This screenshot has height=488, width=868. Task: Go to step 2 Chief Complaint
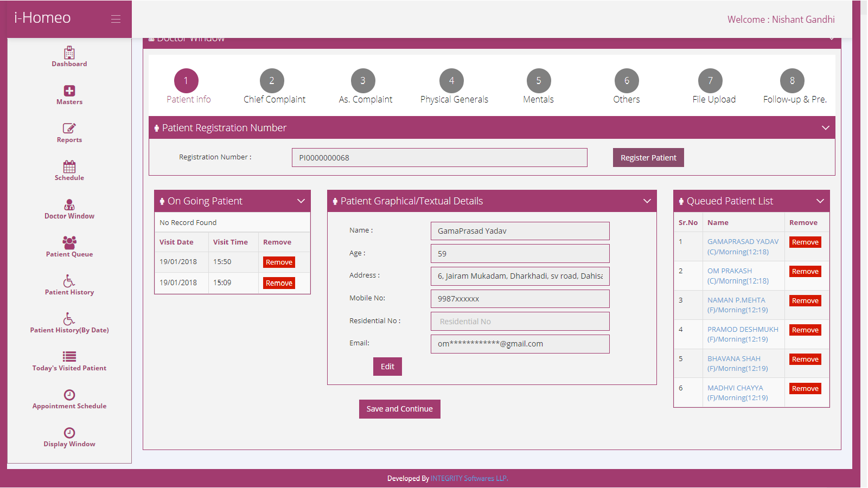(x=272, y=81)
